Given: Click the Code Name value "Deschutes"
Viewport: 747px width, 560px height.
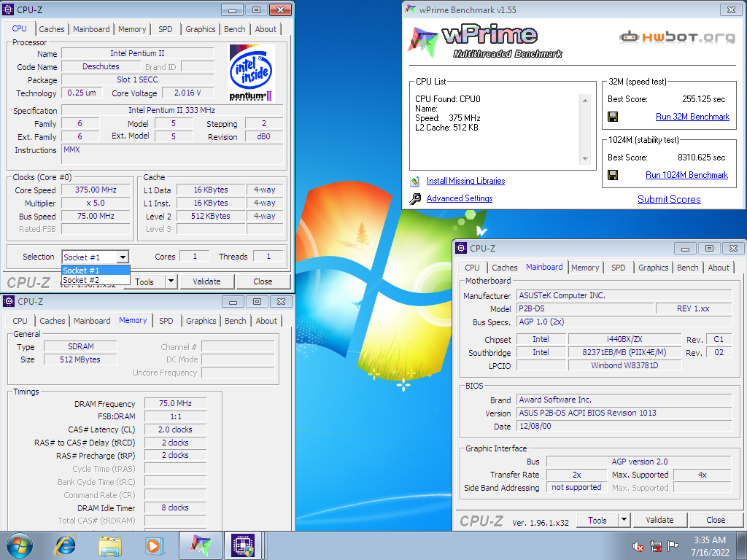Looking at the screenshot, I should point(101,66).
